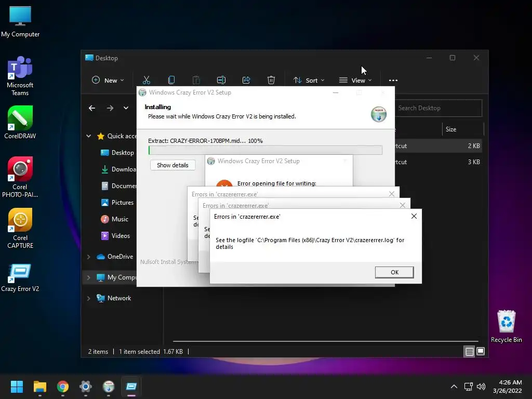The height and width of the screenshot is (399, 532).
Task: Click the Paste icon in Explorer toolbar
Action: pos(196,80)
